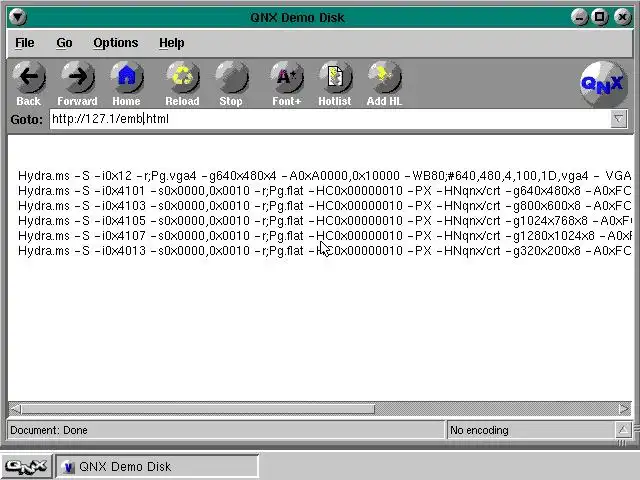Maximize the QNX Demo Disk window
This screenshot has width=640, height=480.
600,17
